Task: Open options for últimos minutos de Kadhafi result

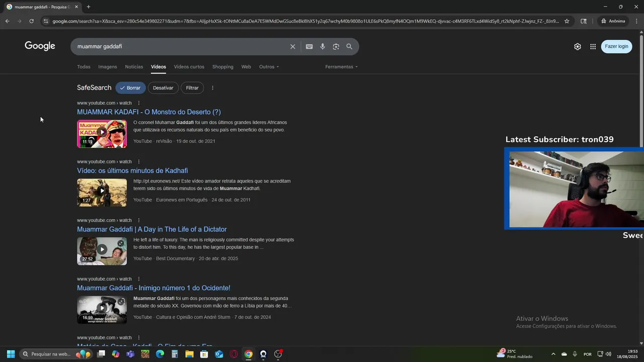Action: point(139,162)
